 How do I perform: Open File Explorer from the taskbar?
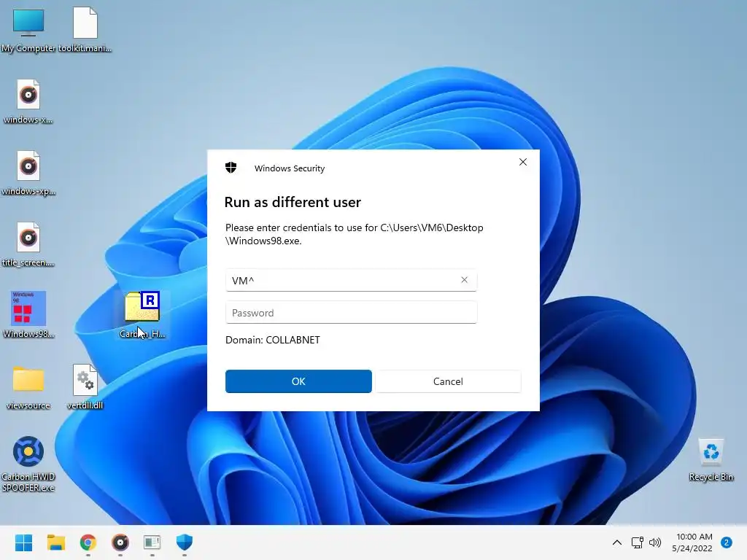pyautogui.click(x=55, y=542)
